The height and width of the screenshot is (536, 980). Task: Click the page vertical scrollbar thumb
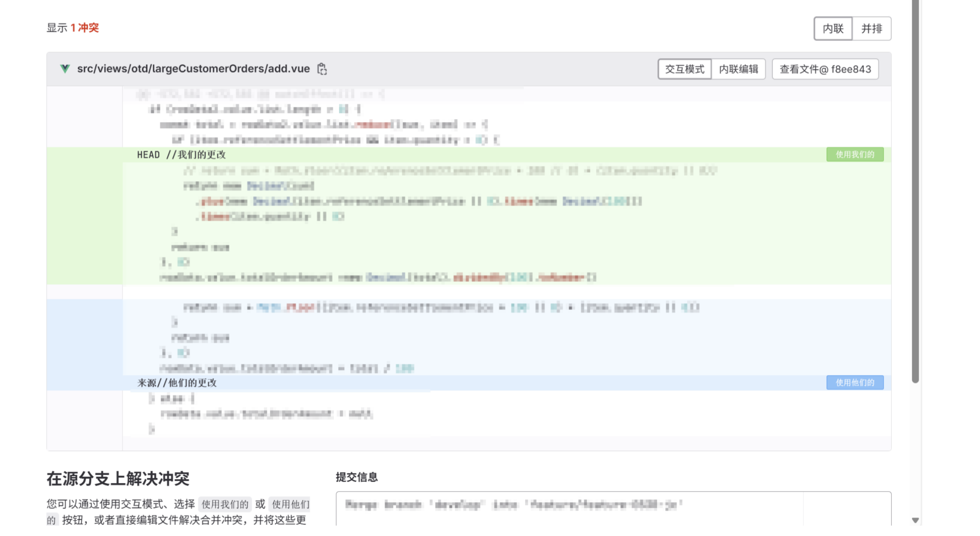pyautogui.click(x=915, y=191)
